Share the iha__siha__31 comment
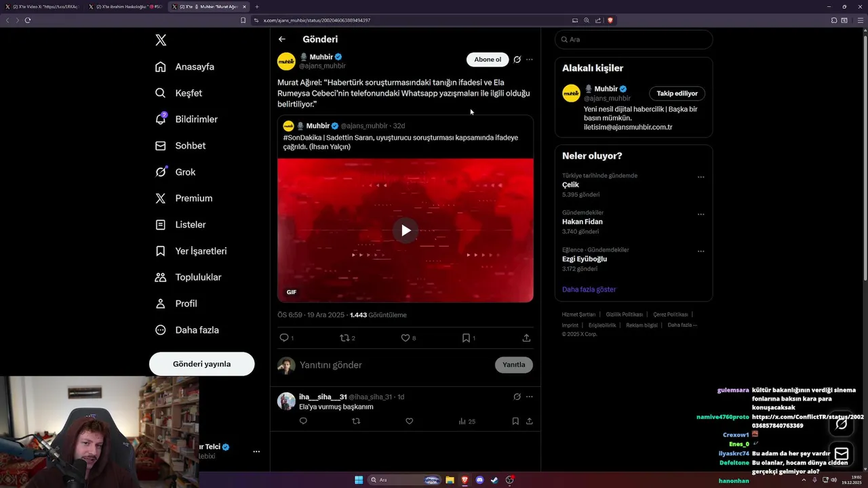This screenshot has width=868, height=488. (529, 421)
